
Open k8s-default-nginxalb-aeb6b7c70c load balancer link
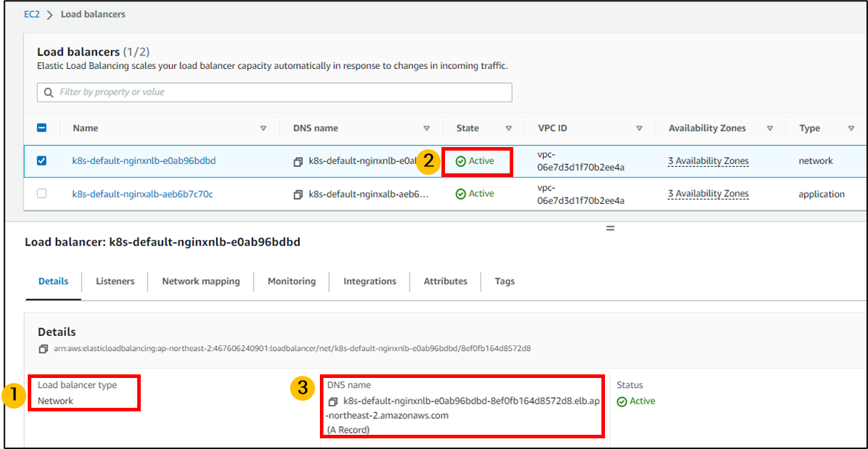[x=142, y=194]
